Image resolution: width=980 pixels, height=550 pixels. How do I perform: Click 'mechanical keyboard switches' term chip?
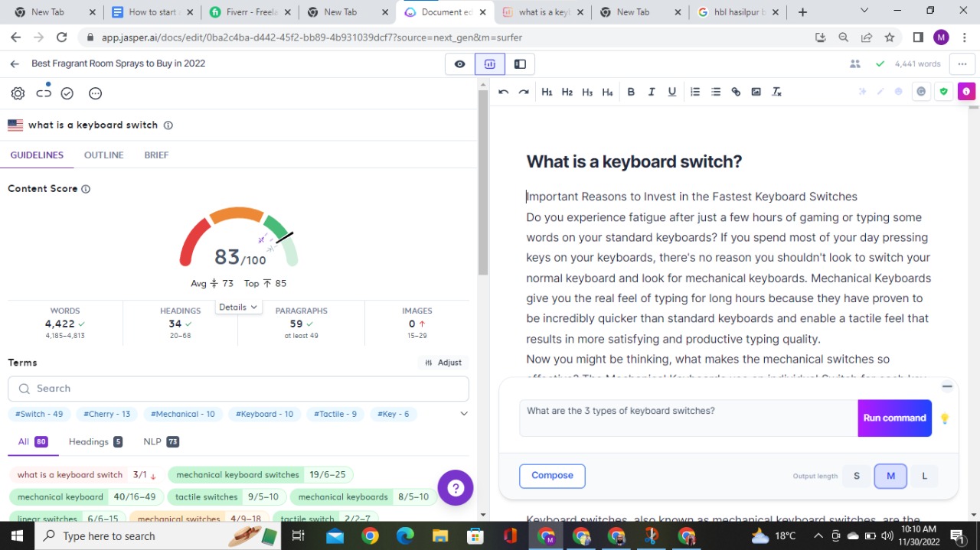260,475
